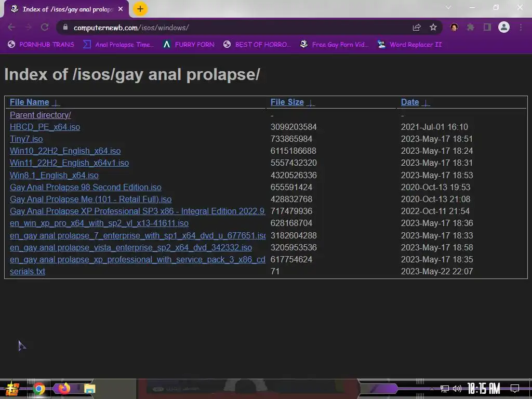Download the Me (101 - Retail Full).iso file
This screenshot has width=532, height=399.
pyautogui.click(x=90, y=199)
